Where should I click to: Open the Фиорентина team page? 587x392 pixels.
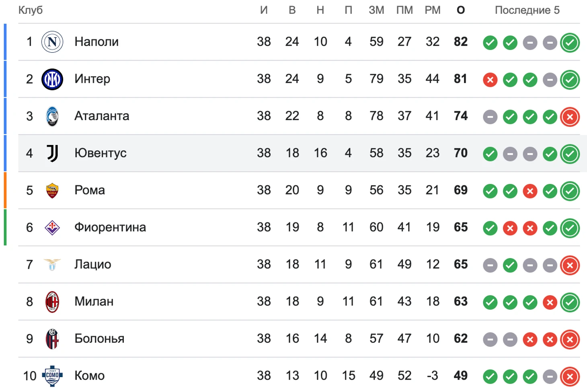(110, 227)
